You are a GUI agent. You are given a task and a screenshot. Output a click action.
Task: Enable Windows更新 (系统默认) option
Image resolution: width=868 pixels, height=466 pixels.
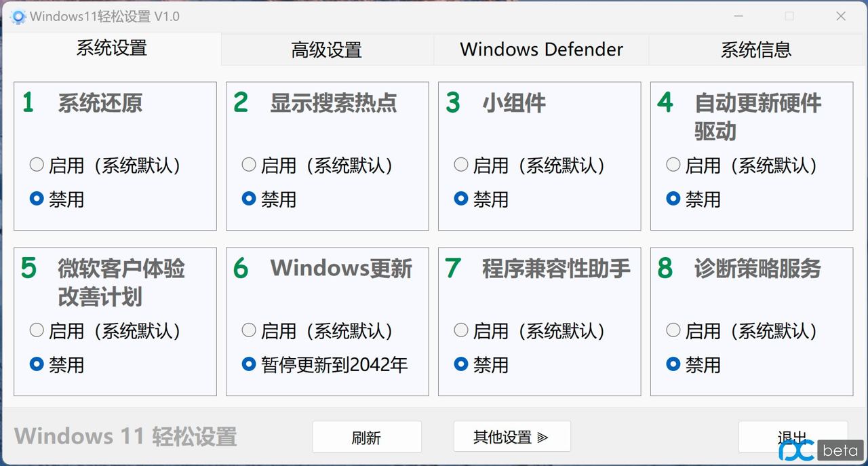250,330
